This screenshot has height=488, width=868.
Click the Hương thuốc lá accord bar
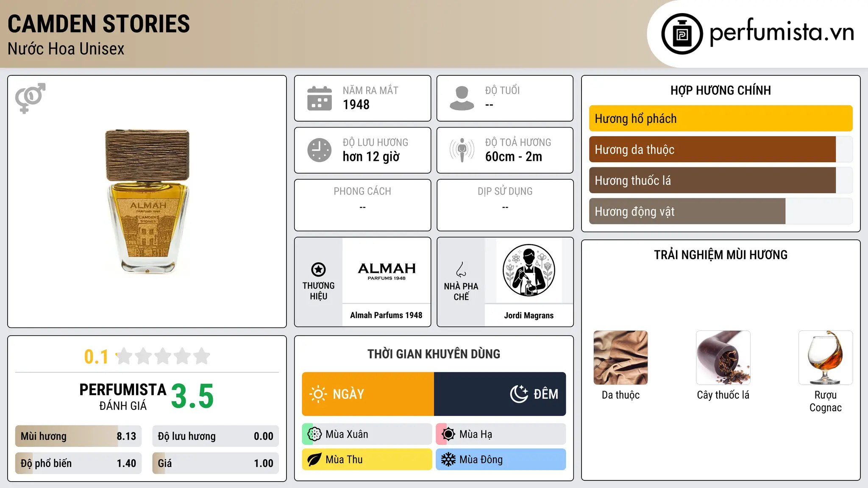(x=721, y=180)
